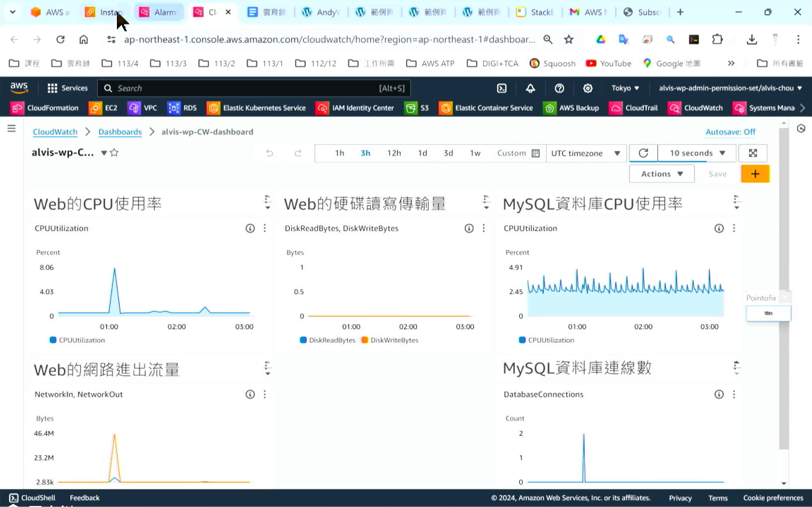Favorite the dashboard with star icon
The image size is (812, 507).
click(114, 153)
